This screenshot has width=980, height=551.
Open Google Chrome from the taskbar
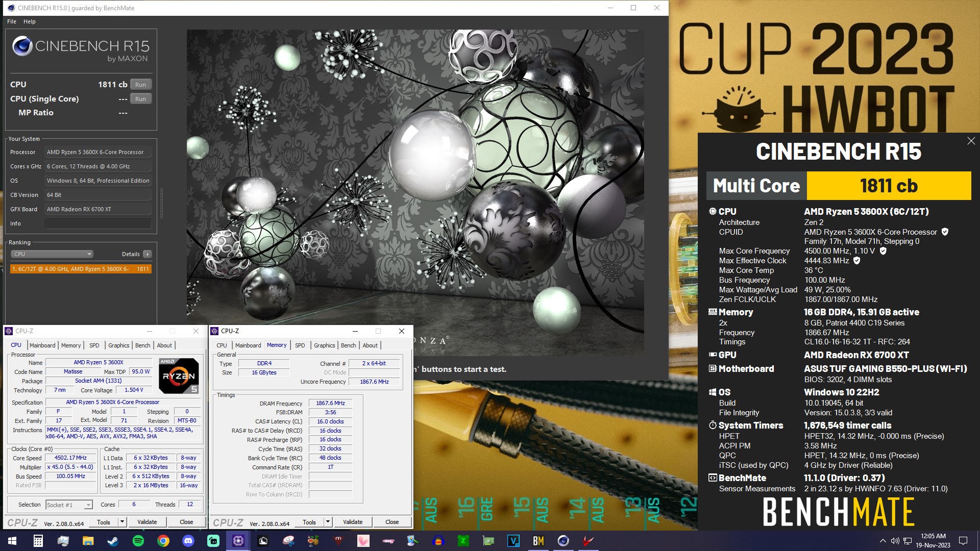pos(163,541)
